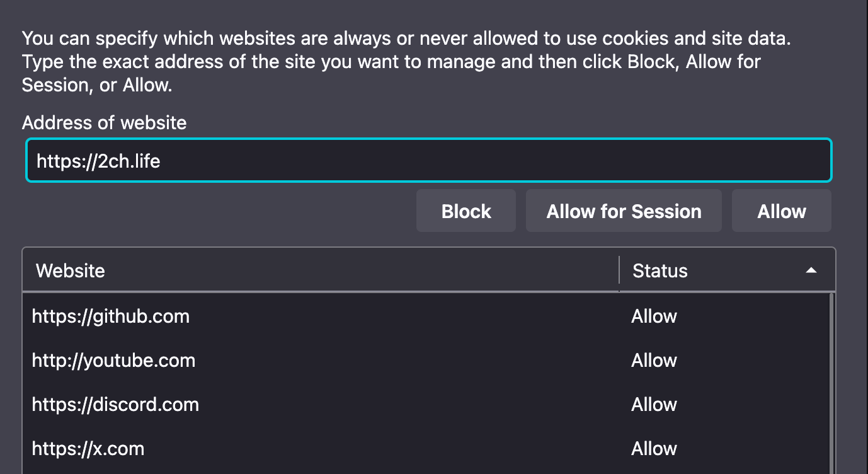Click the Allow status for github.com

pos(654,316)
